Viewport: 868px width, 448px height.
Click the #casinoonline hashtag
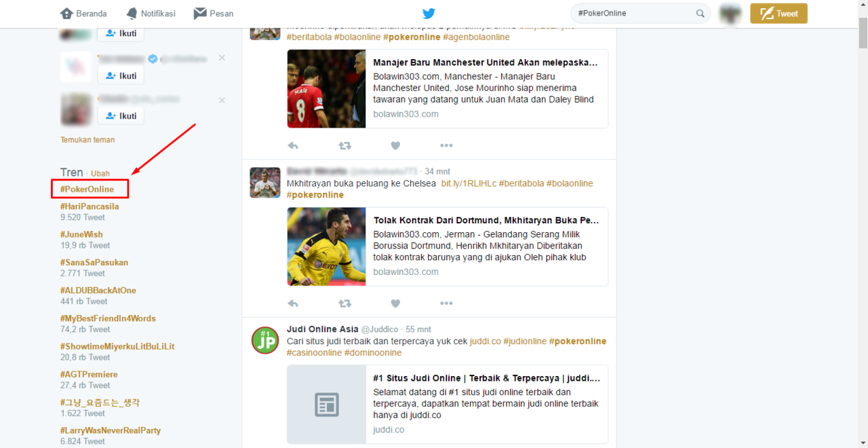pyautogui.click(x=314, y=352)
